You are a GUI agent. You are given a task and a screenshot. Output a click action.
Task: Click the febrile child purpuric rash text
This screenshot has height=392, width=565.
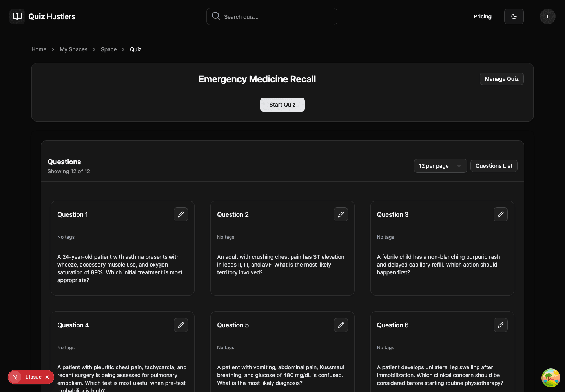point(438,265)
